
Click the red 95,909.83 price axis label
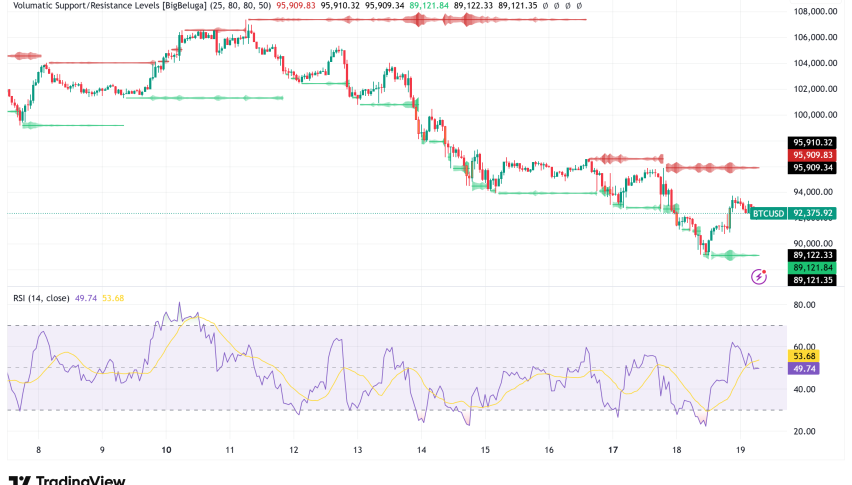(x=812, y=155)
